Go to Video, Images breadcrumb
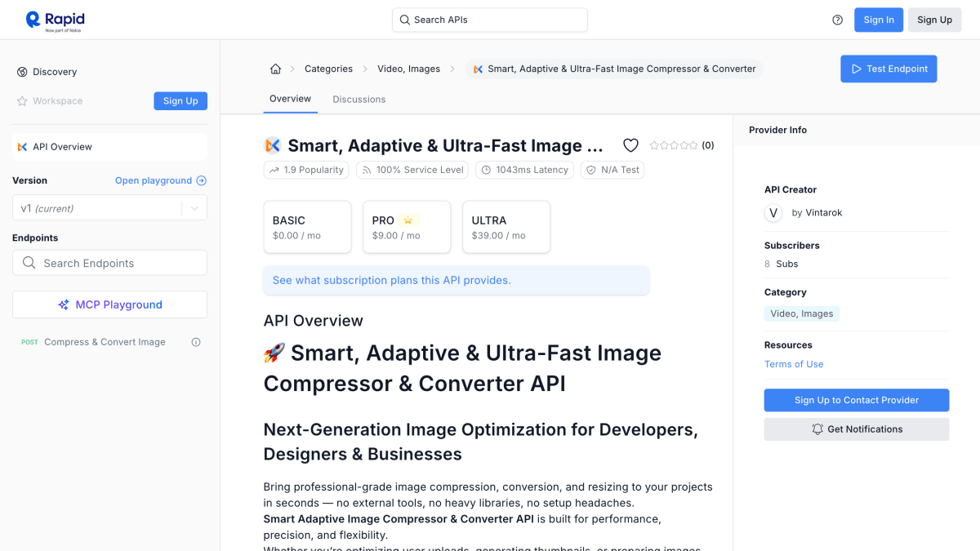The height and width of the screenshot is (551, 980). (408, 69)
